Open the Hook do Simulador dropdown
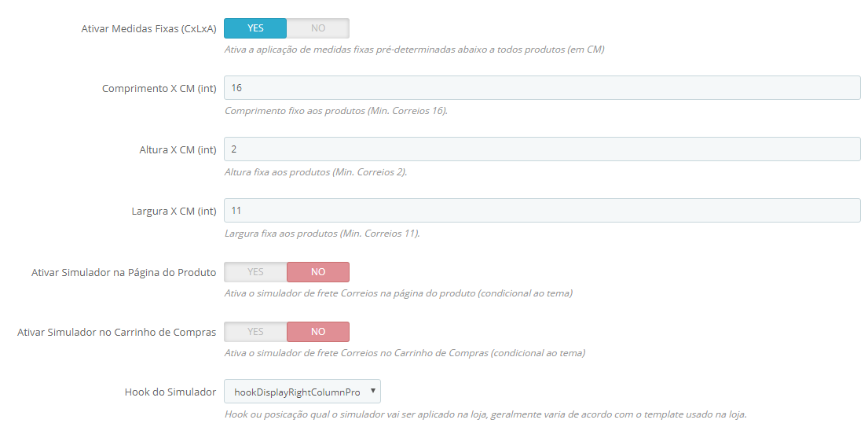868x427 pixels. point(302,391)
